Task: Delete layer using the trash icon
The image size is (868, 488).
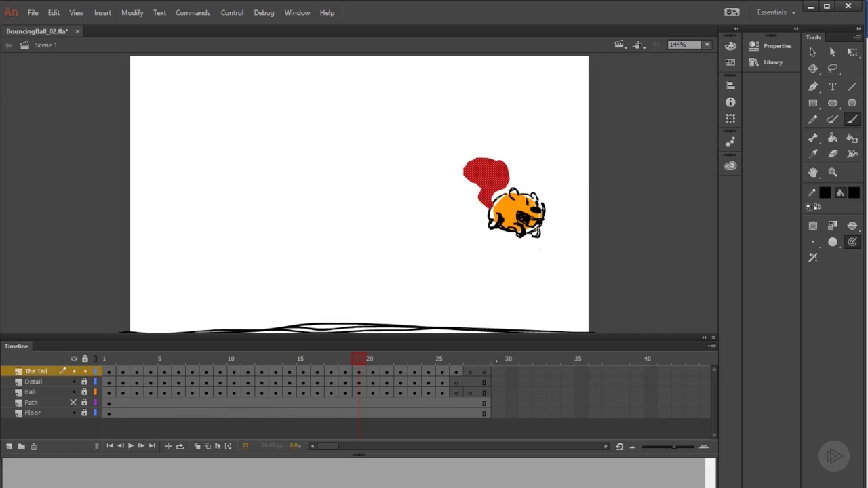Action: coord(34,446)
